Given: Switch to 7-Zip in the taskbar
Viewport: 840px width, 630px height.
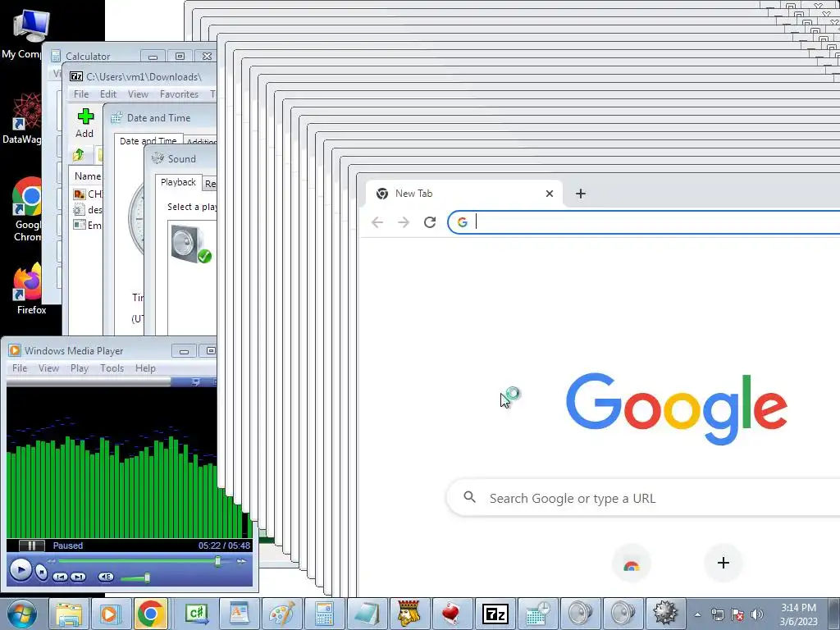Looking at the screenshot, I should [x=495, y=614].
